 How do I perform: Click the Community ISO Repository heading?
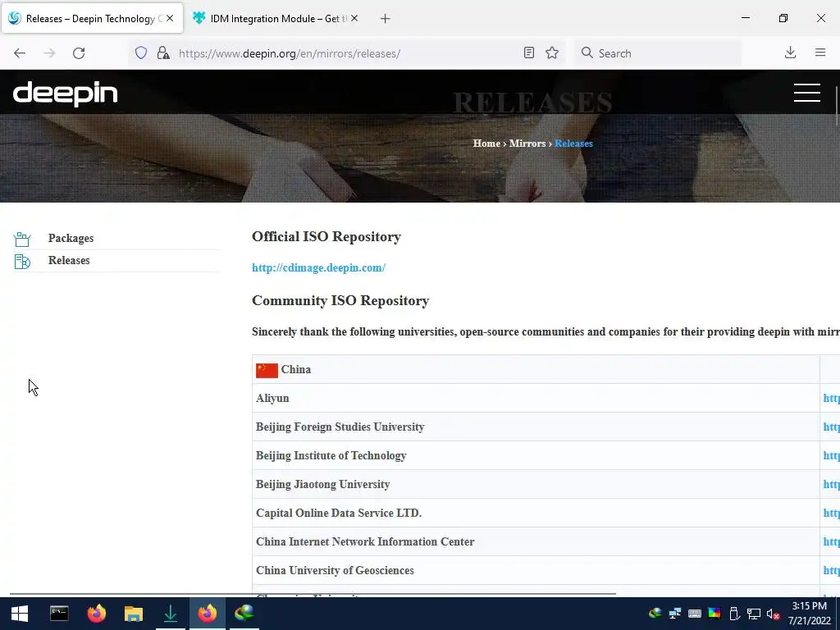pyautogui.click(x=340, y=300)
